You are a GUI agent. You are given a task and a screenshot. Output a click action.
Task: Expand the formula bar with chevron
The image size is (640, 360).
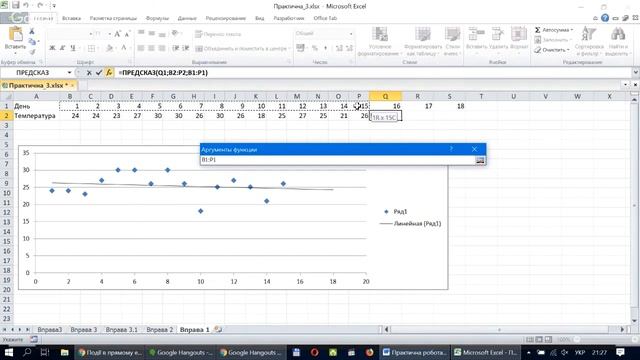pos(636,73)
